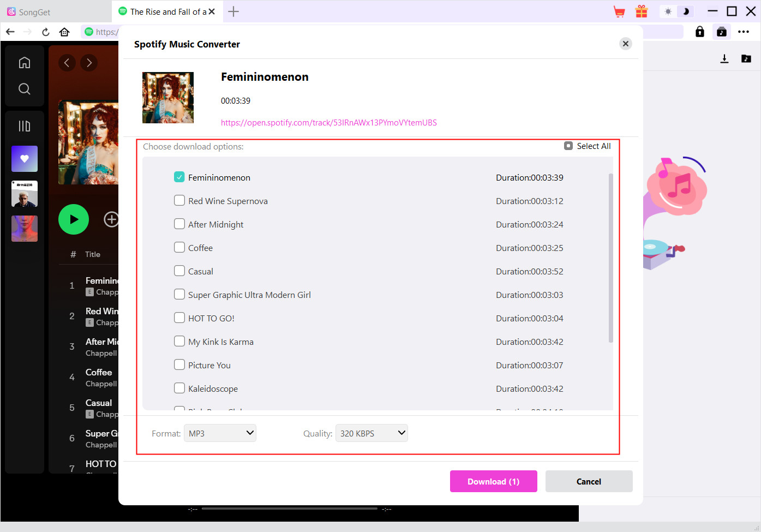Play the album with green play button
Image resolution: width=761 pixels, height=532 pixels.
[x=74, y=219]
